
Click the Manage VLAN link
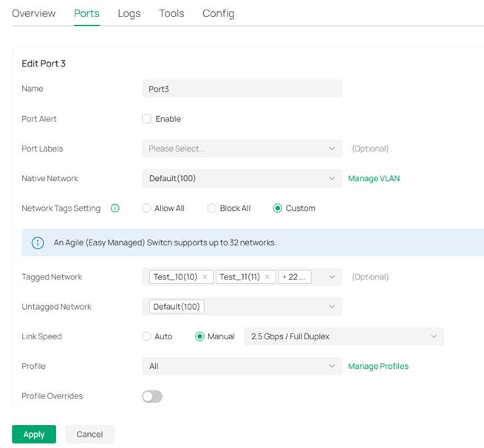point(374,178)
